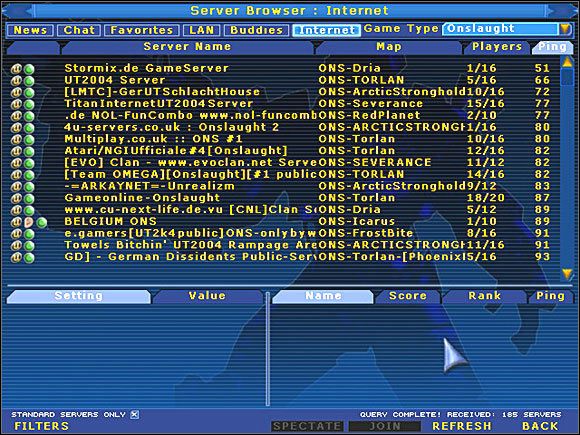Open the Game Type dropdown arrow

click(565, 29)
